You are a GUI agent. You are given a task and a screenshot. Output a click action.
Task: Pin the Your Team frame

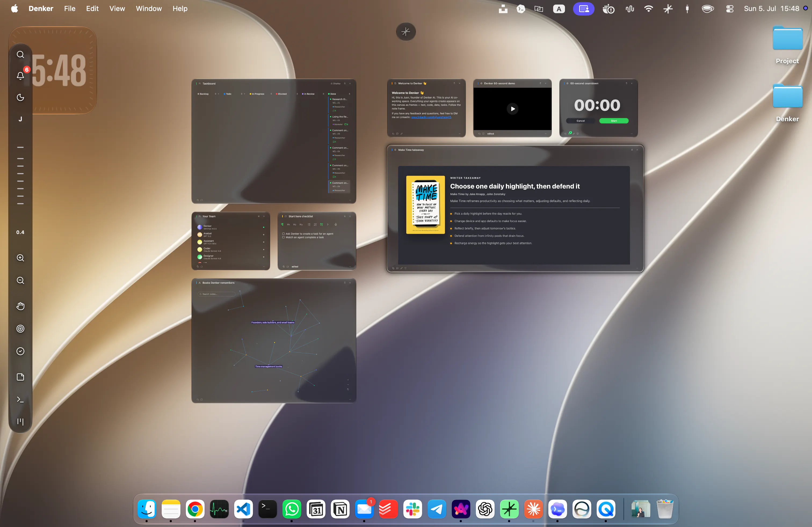coord(259,216)
